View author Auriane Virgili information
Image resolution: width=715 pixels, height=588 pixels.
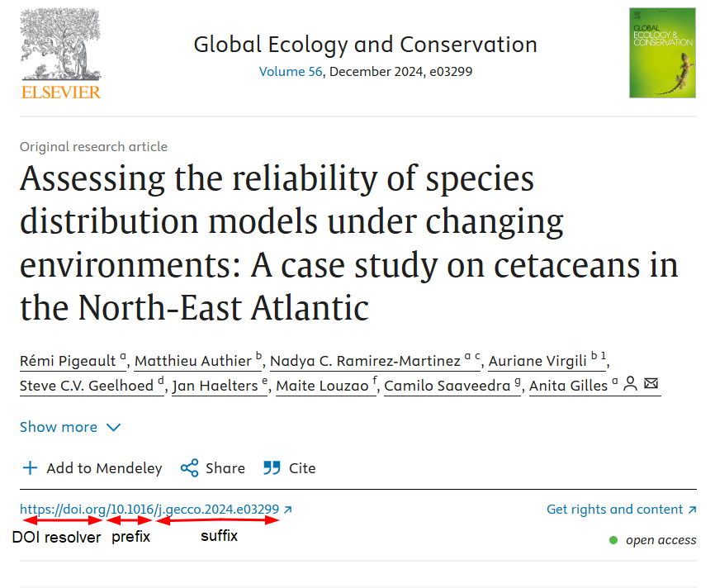tap(537, 361)
